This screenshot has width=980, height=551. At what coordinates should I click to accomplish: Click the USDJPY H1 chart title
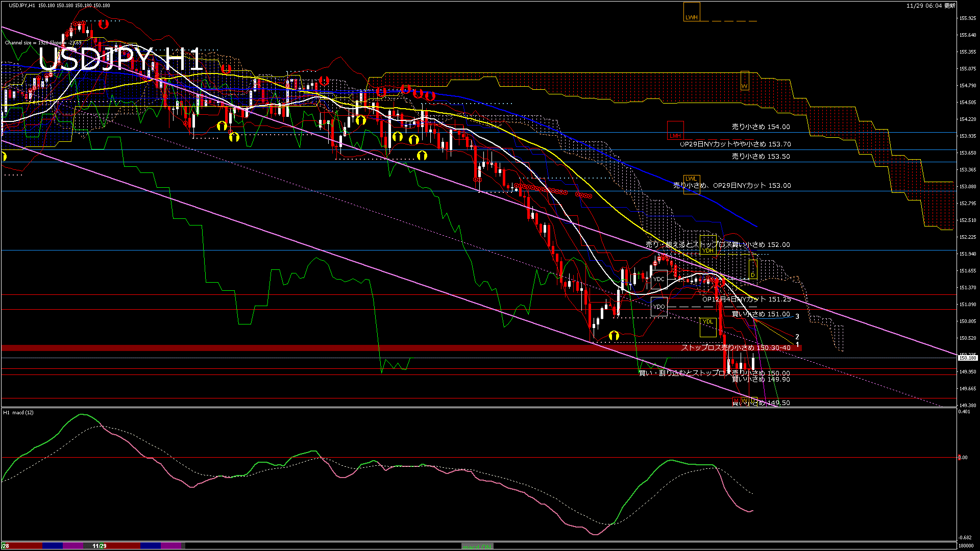[120, 60]
